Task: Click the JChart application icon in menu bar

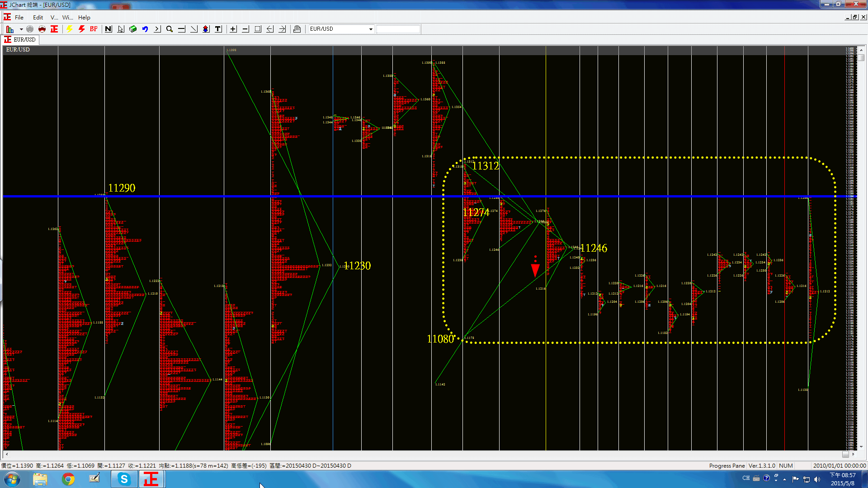Action: (x=7, y=17)
